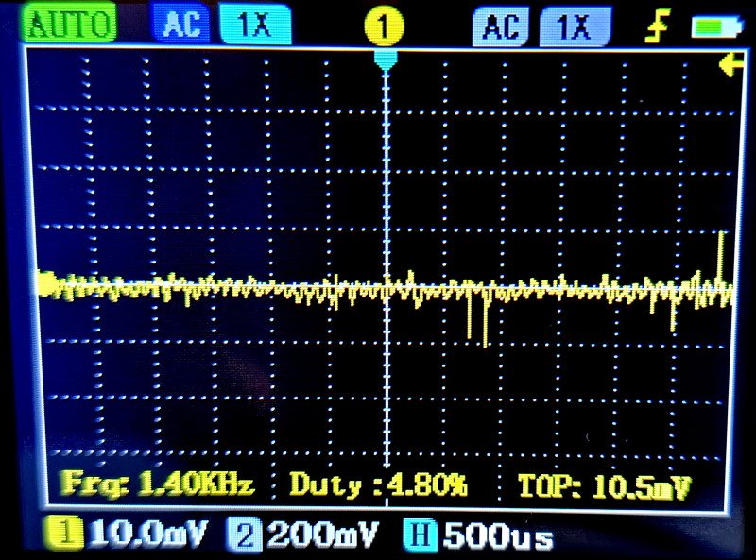Select the channel 2 badge at the bottom

point(245,535)
